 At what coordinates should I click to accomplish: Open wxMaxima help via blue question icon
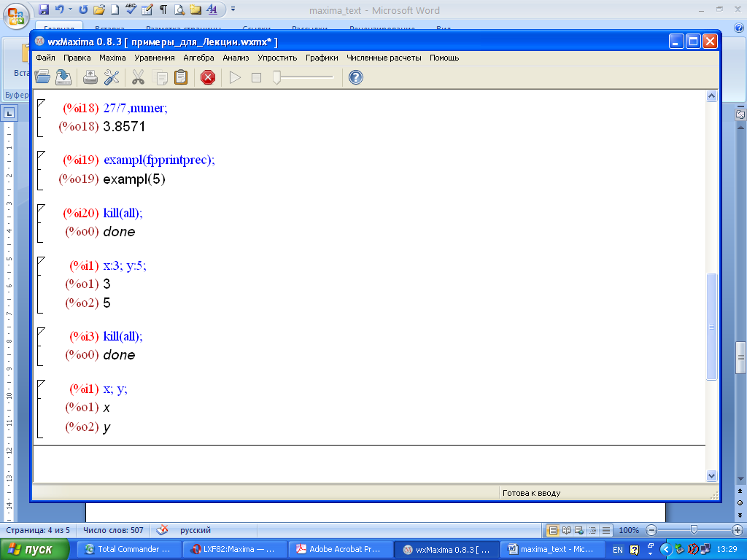(356, 77)
